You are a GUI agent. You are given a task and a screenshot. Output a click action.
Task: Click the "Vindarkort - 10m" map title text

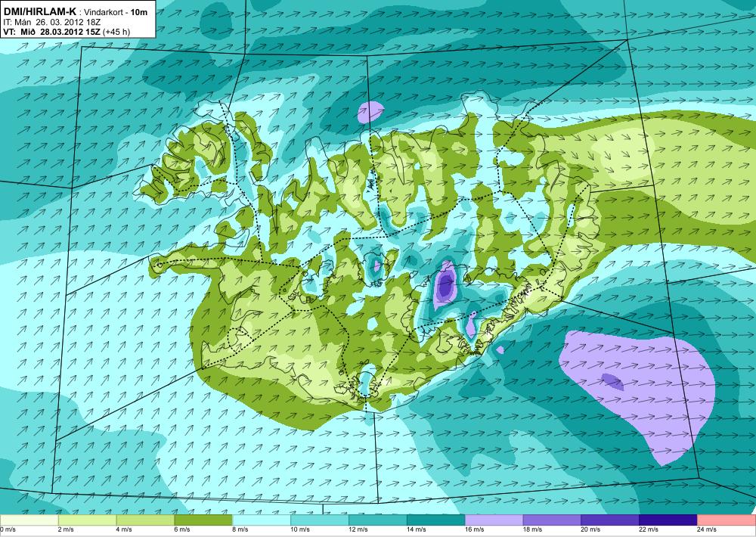click(x=116, y=13)
